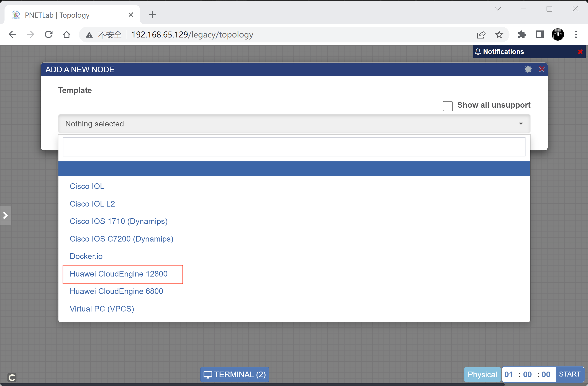Click the Physical button

pyautogui.click(x=482, y=374)
